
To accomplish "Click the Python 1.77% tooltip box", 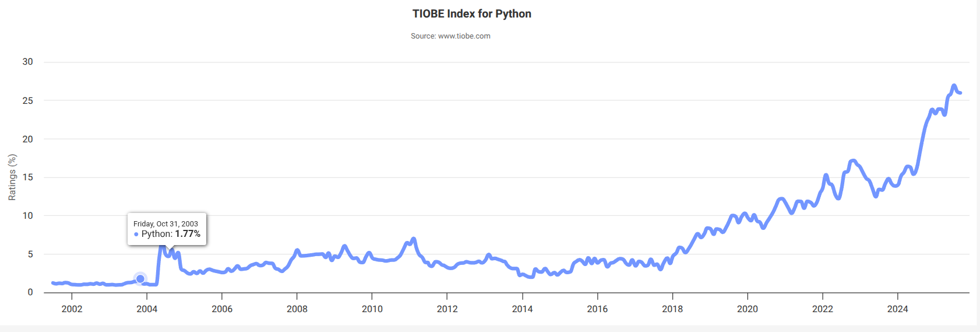I will 167,229.
